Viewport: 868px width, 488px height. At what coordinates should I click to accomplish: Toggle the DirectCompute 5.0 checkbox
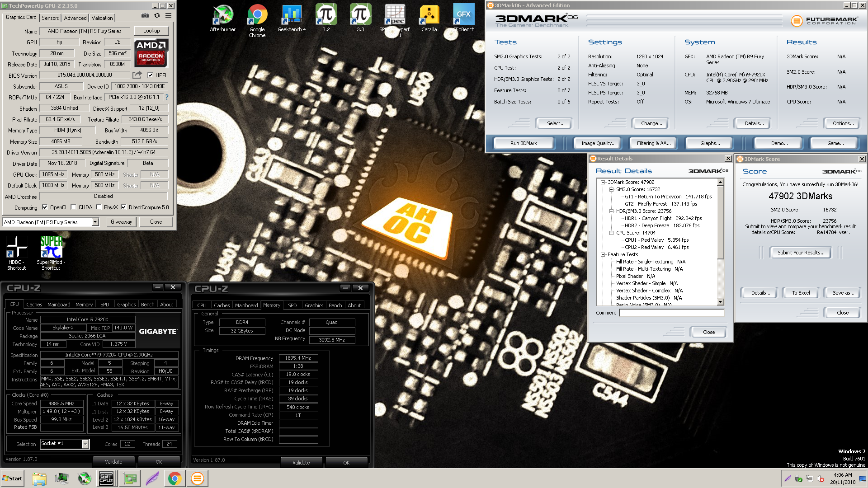[x=123, y=207]
